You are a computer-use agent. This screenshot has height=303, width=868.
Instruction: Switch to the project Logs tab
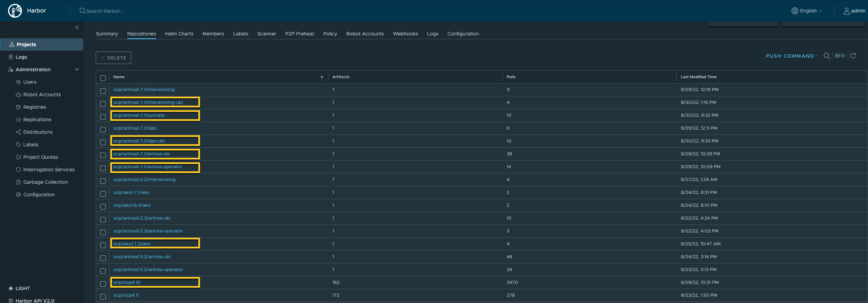pos(432,34)
